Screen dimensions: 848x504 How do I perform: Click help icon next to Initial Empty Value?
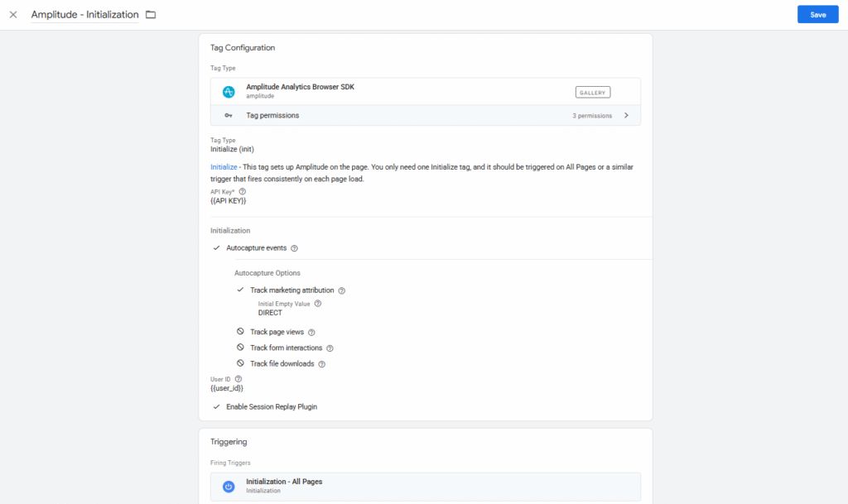point(318,304)
